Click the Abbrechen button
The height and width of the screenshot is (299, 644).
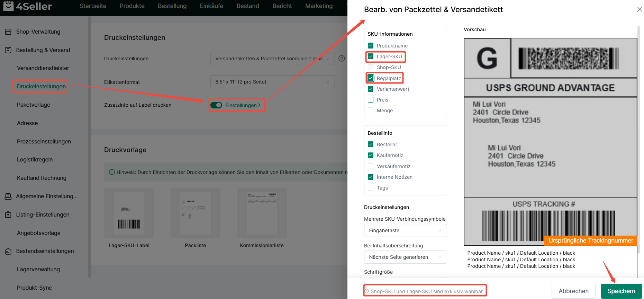coord(573,291)
